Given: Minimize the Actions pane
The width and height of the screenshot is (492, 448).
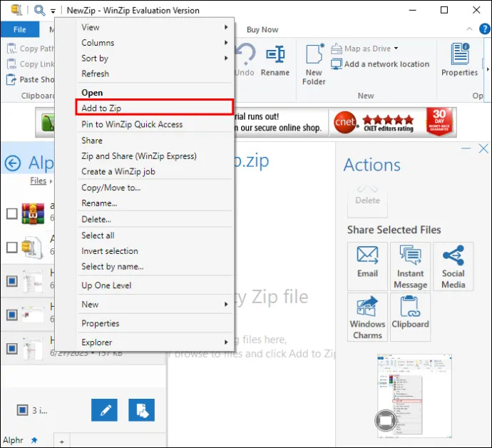Looking at the screenshot, I should click(466, 148).
